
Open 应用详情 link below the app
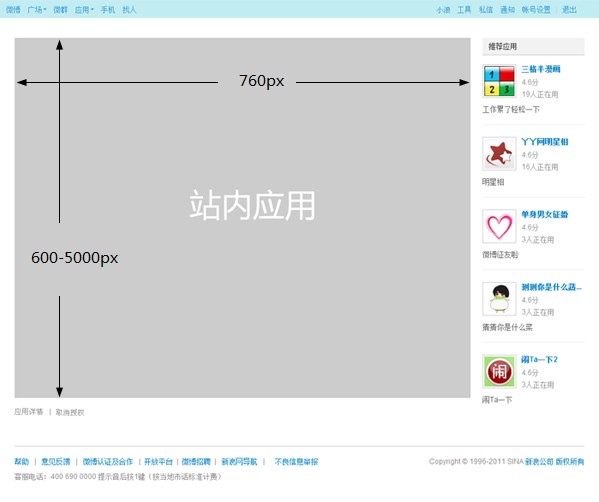point(29,412)
